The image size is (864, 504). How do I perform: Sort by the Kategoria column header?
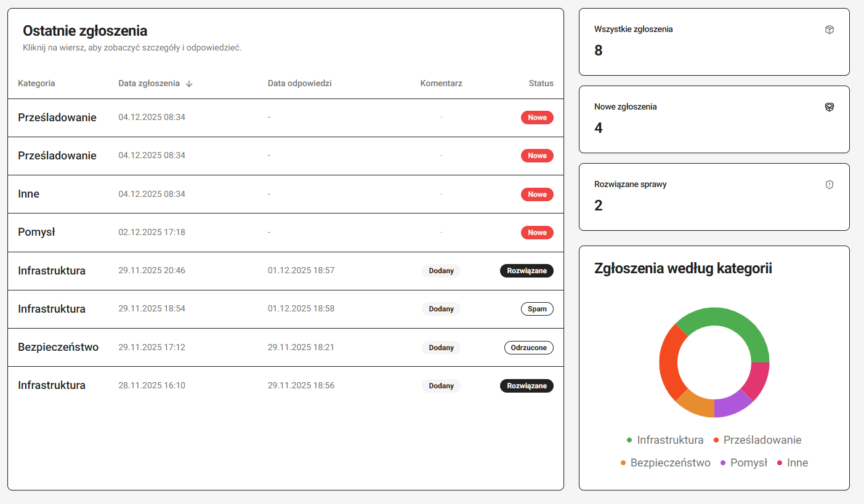coord(36,83)
